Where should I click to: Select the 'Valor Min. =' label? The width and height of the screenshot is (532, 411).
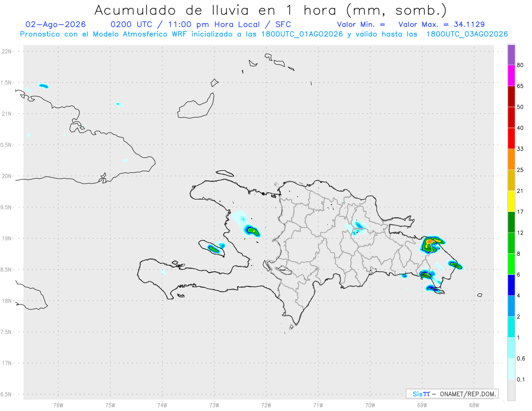point(361,24)
